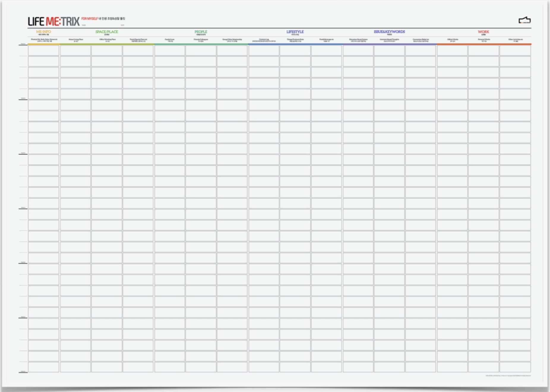This screenshot has width=550, height=392.
Task: Click the Official Works column label
Action: click(452, 39)
